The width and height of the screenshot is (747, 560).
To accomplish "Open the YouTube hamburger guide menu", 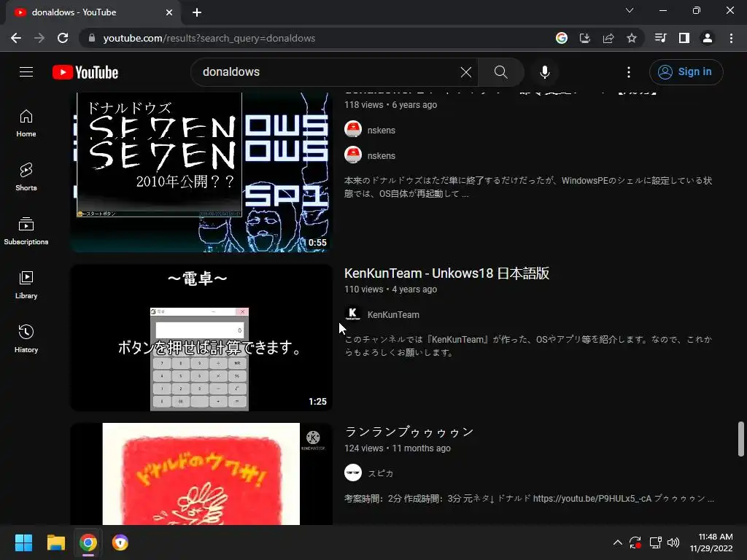I will tap(26, 72).
